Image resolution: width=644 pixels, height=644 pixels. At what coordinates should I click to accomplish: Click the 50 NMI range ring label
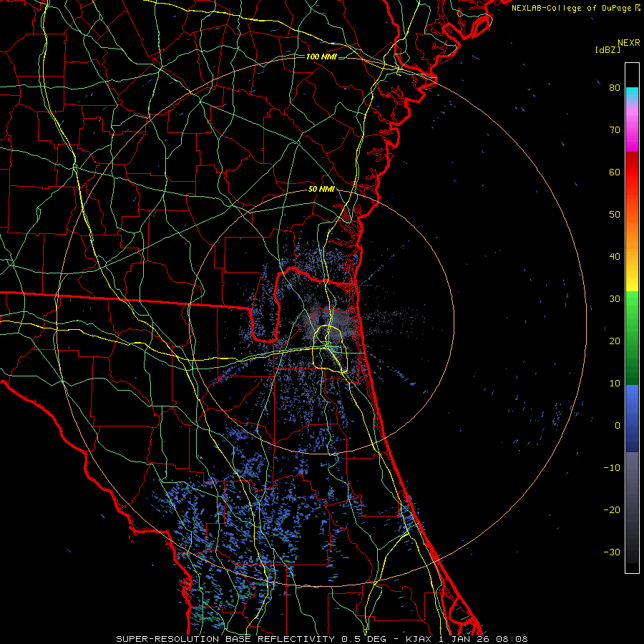pos(321,190)
